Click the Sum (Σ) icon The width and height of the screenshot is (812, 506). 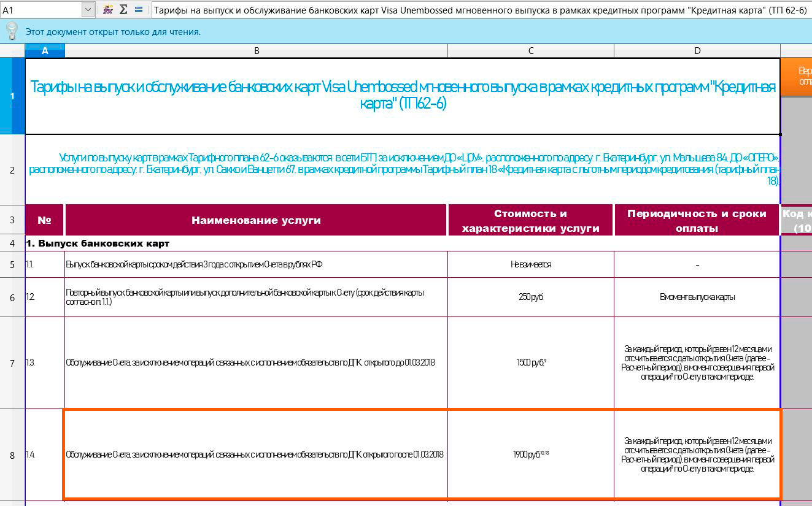click(123, 10)
